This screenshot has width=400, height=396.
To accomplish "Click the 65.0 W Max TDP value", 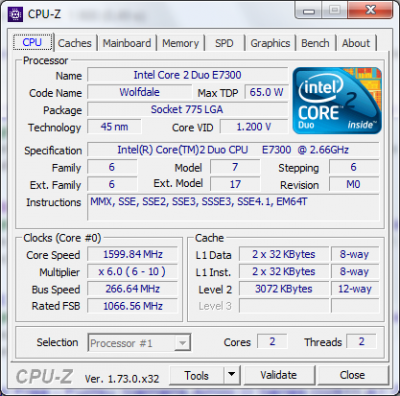I will [x=266, y=92].
